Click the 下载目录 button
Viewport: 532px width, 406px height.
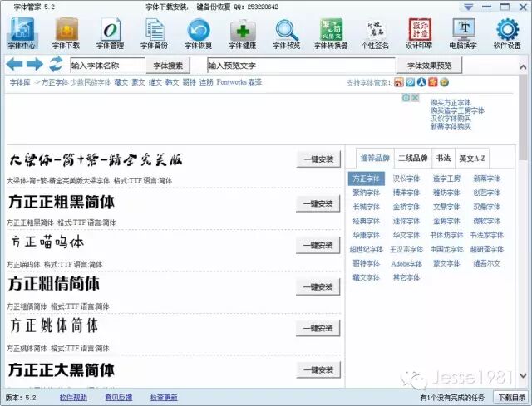(511, 397)
